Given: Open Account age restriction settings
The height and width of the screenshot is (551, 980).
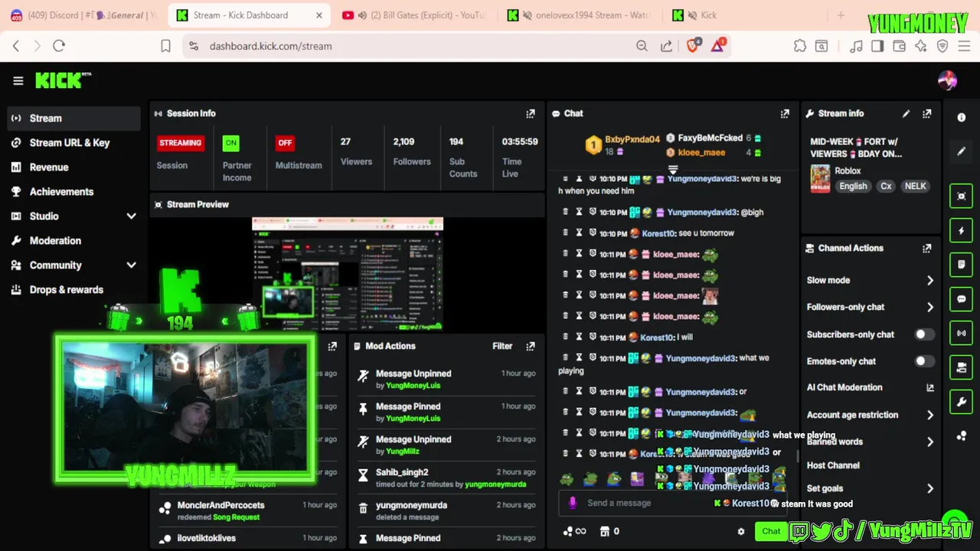Looking at the screenshot, I should pyautogui.click(x=871, y=415).
